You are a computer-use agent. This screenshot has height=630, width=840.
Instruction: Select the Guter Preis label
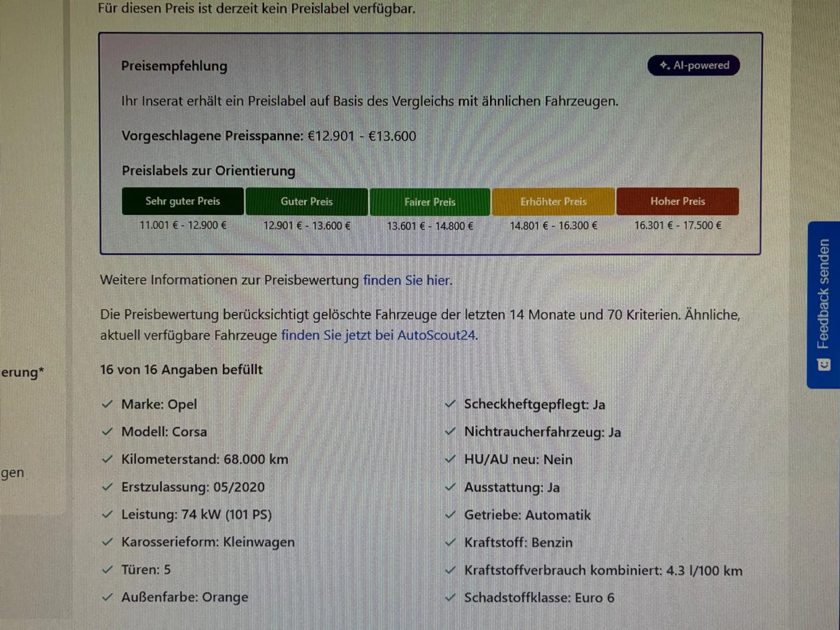pos(307,202)
